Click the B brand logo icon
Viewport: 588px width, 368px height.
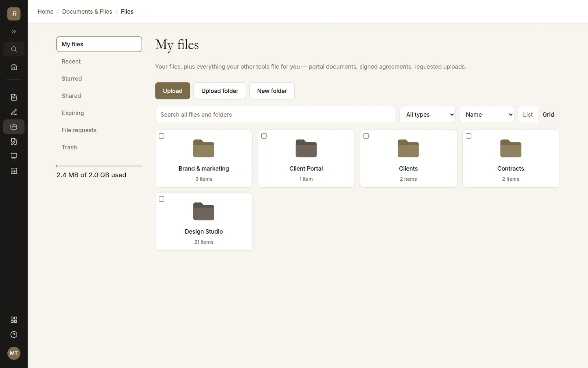(14, 14)
